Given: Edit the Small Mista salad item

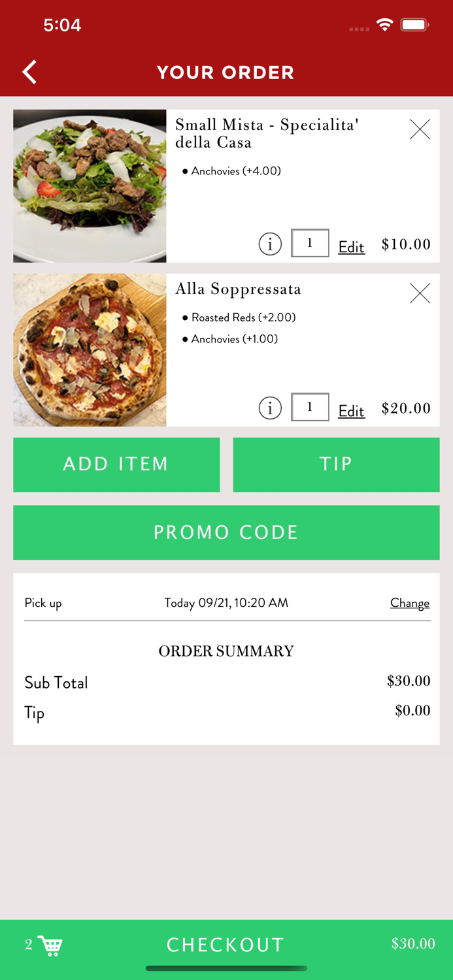Looking at the screenshot, I should [x=351, y=247].
